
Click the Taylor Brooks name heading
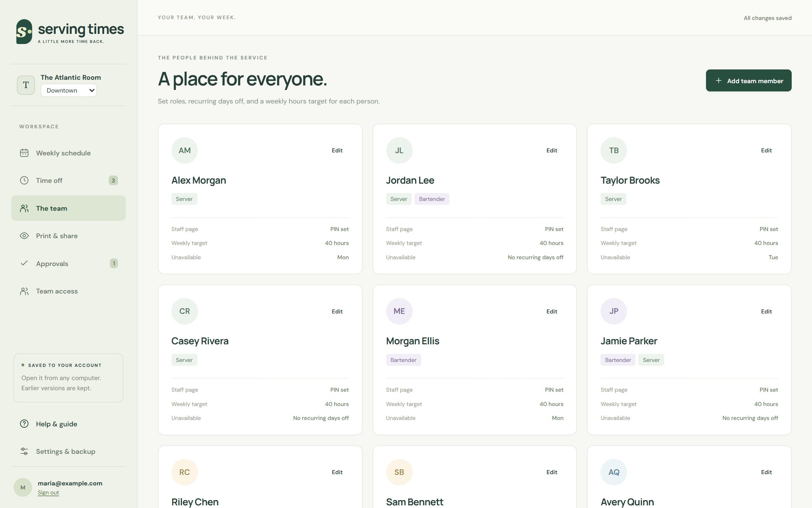630,180
